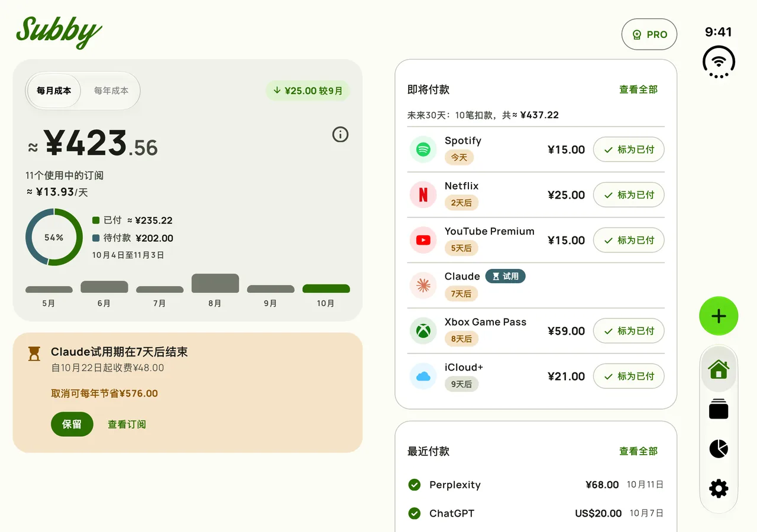Open the pie chart analytics icon

[x=719, y=449]
